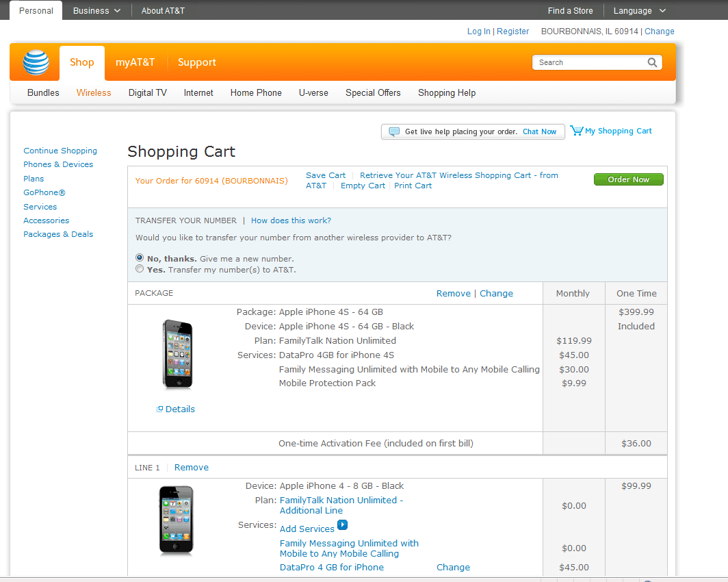Click the $36.00 activation fee amount
The width and height of the screenshot is (728, 582).
click(636, 443)
